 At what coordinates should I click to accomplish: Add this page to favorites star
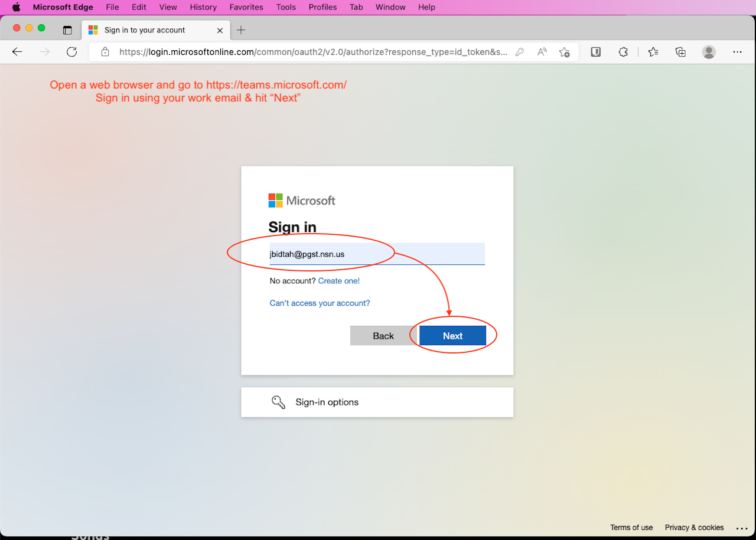click(564, 52)
